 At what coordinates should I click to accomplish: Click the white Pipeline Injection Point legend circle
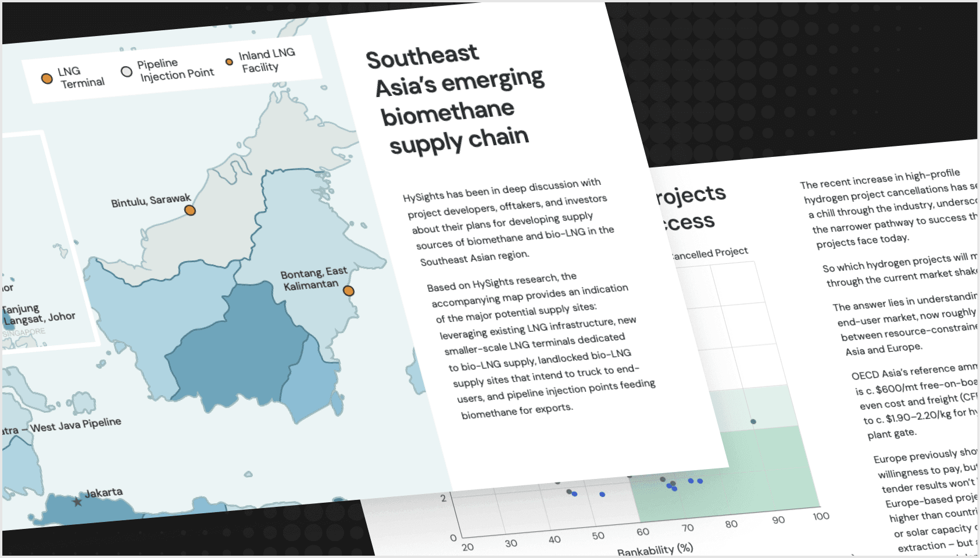[x=127, y=71]
